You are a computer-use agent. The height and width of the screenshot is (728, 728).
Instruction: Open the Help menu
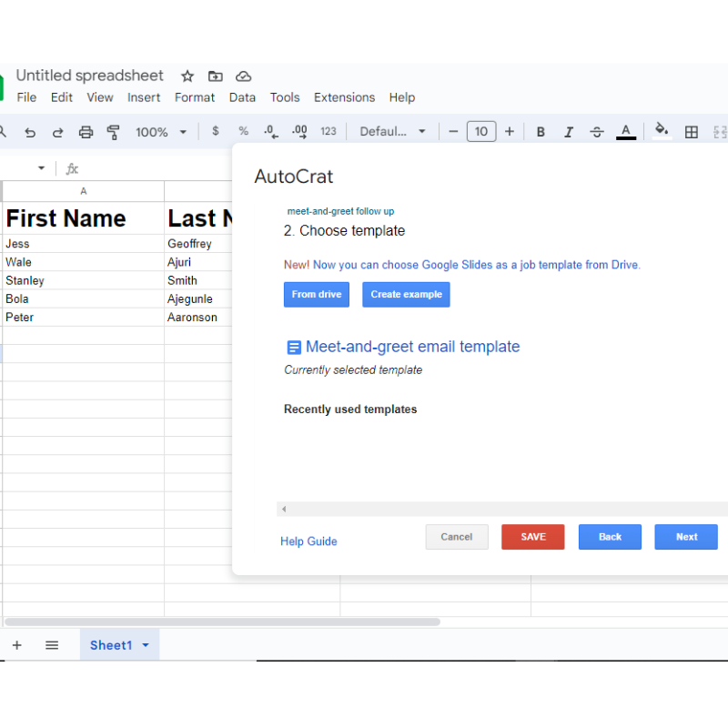pos(402,97)
